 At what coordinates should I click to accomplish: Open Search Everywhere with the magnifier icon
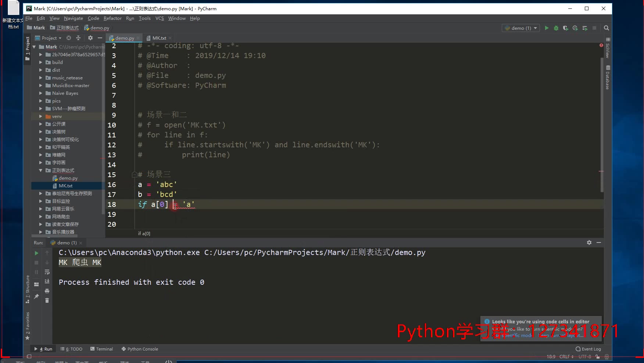click(606, 28)
